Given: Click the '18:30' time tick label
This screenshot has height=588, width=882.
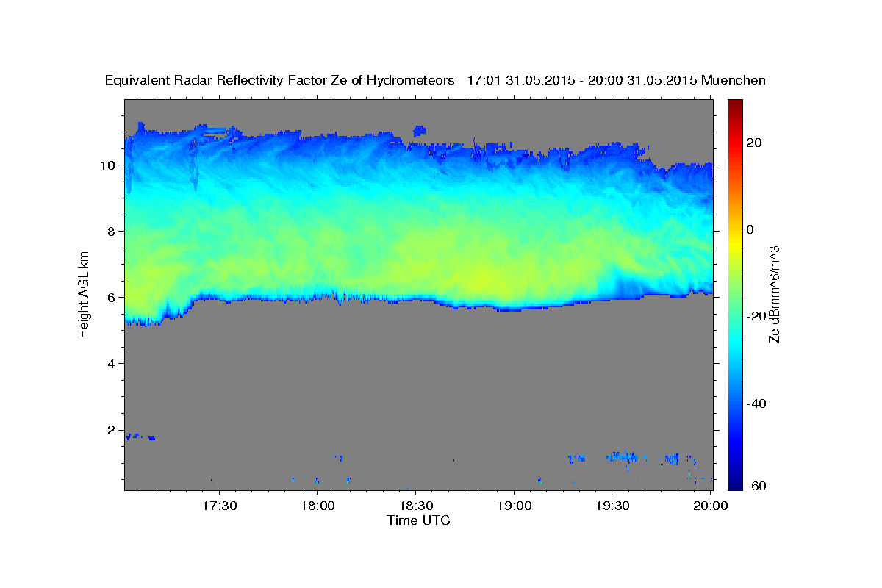Looking at the screenshot, I should (x=415, y=506).
